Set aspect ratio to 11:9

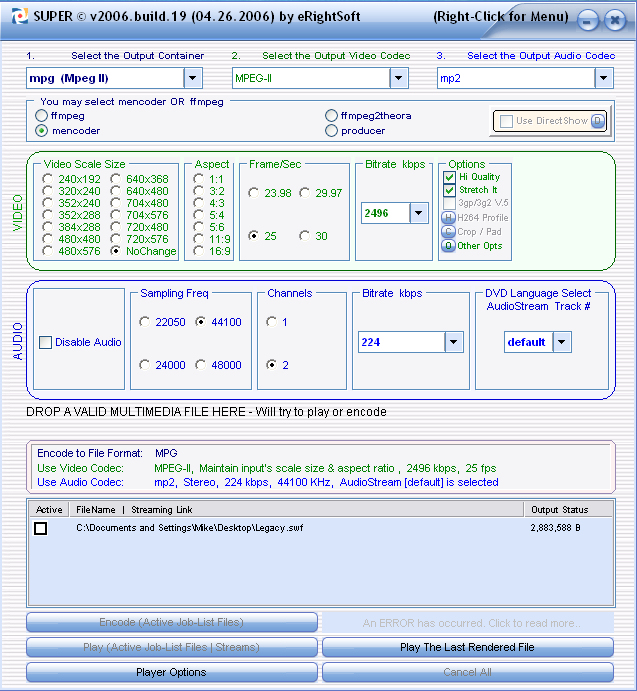198,239
